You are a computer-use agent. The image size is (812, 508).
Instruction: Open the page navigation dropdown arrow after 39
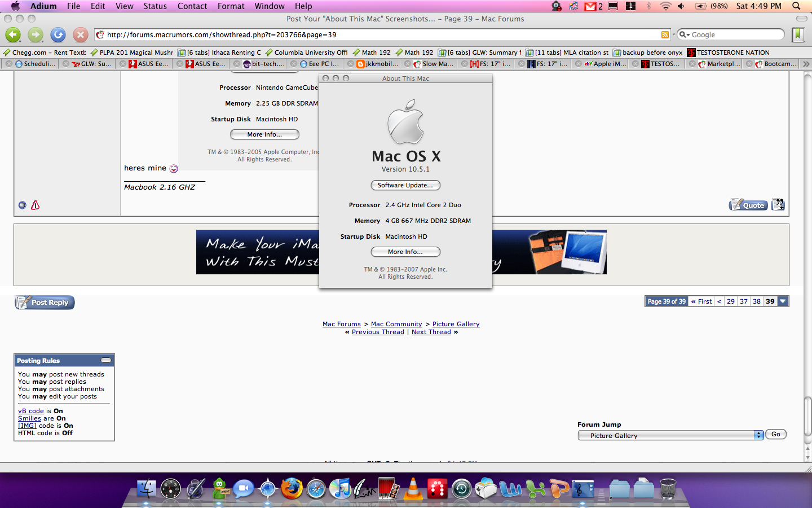783,301
